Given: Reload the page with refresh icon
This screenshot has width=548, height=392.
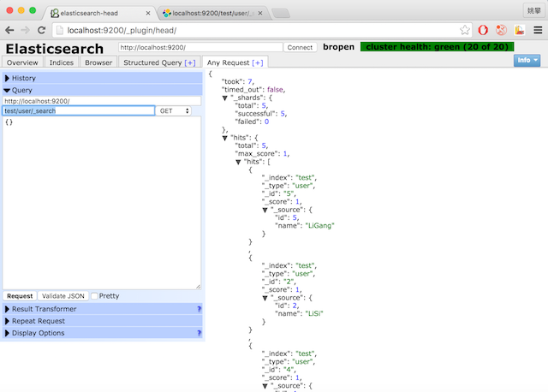Looking at the screenshot, I should [42, 31].
